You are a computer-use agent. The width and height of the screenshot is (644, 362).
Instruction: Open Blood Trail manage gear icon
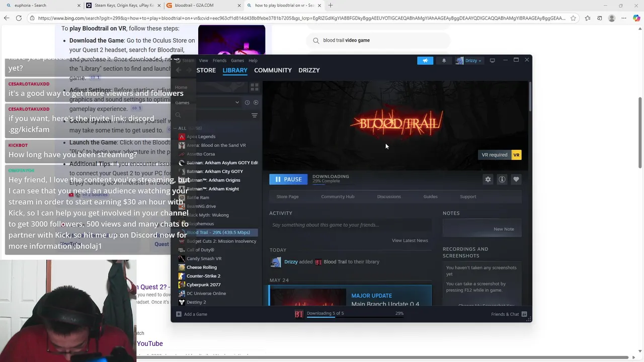pos(488,179)
